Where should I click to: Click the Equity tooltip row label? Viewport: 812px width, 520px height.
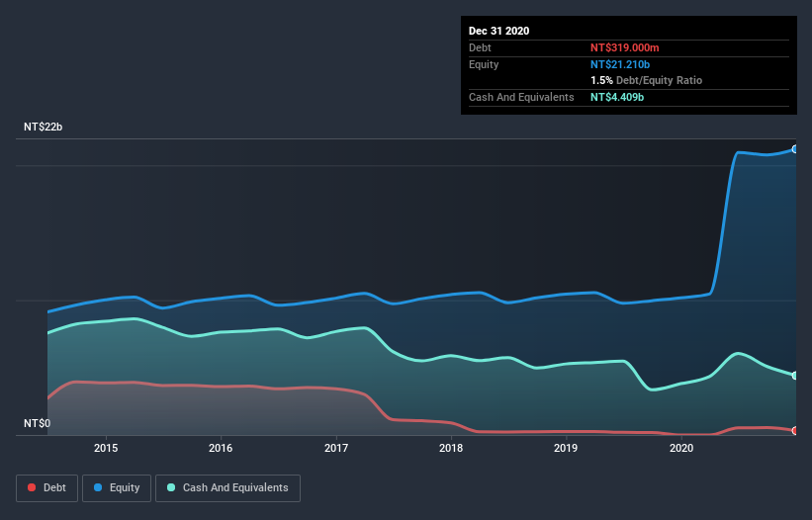[x=484, y=64]
